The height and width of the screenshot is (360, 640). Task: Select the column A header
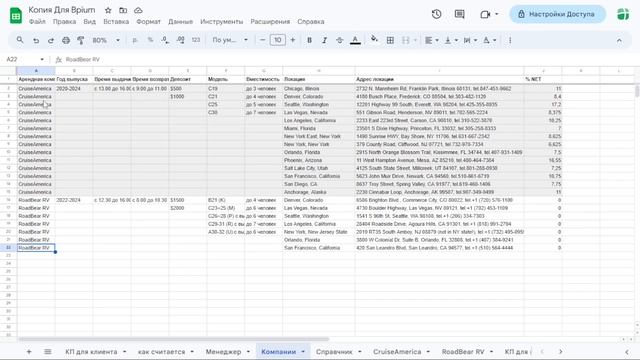tap(36, 71)
